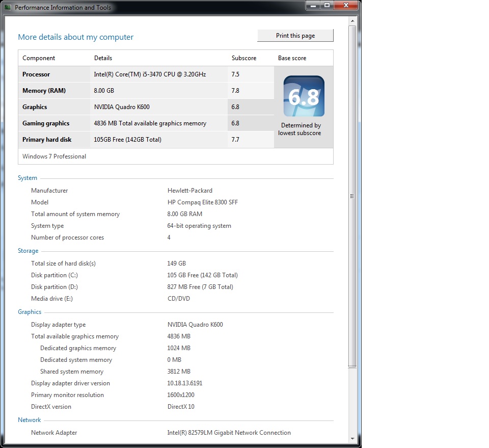Click the Display adapter type label
The width and height of the screenshot is (489, 448).
58,325
